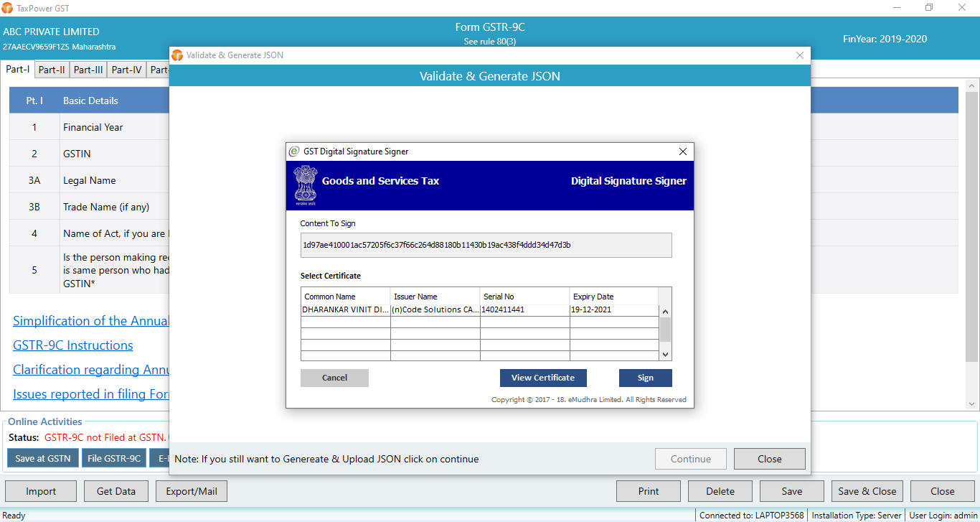Click User Login: admin status entry
980x522 pixels.
(943, 515)
